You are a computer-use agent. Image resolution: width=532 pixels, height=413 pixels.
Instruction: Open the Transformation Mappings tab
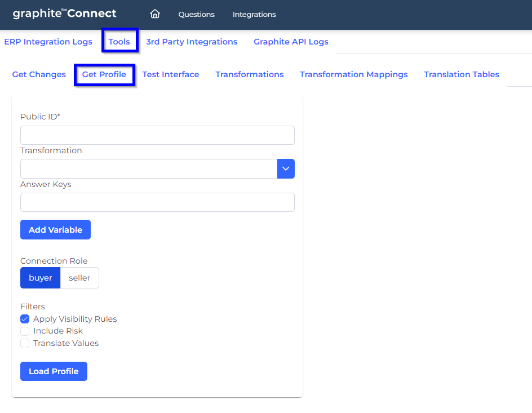coord(353,74)
